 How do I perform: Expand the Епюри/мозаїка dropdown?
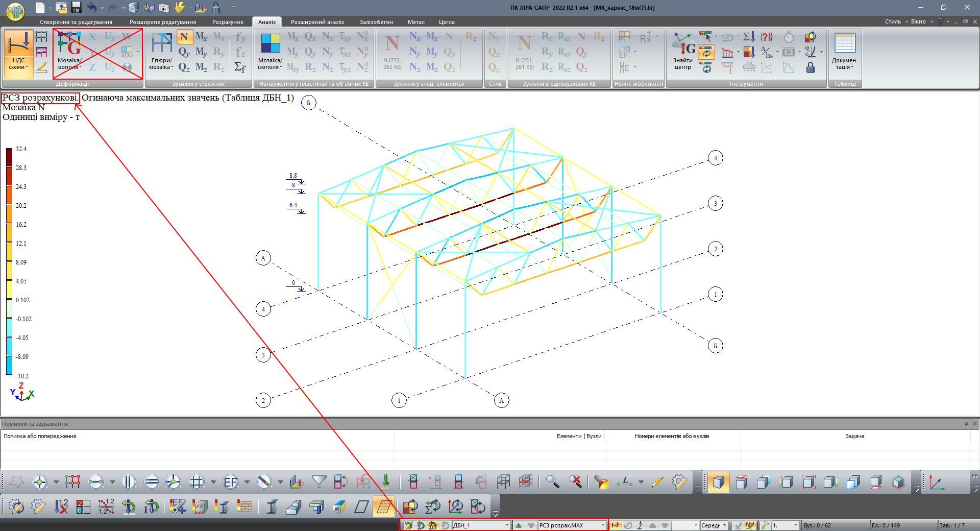coord(162,64)
